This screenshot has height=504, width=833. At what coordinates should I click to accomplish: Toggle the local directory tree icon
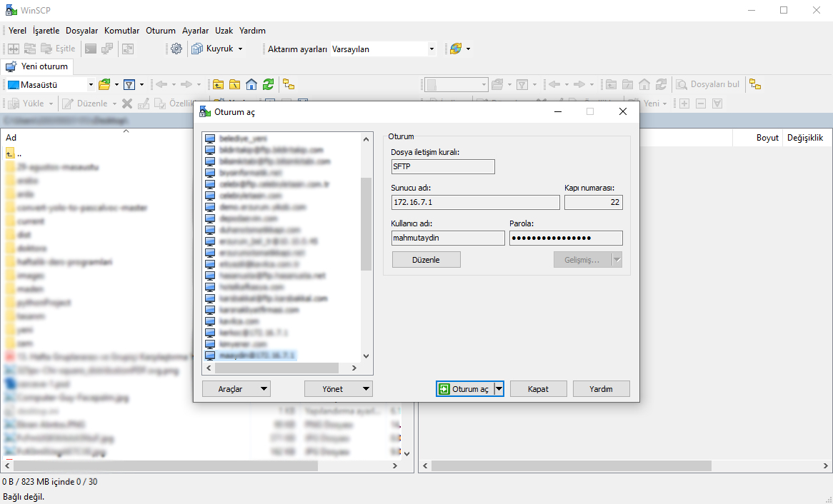289,84
